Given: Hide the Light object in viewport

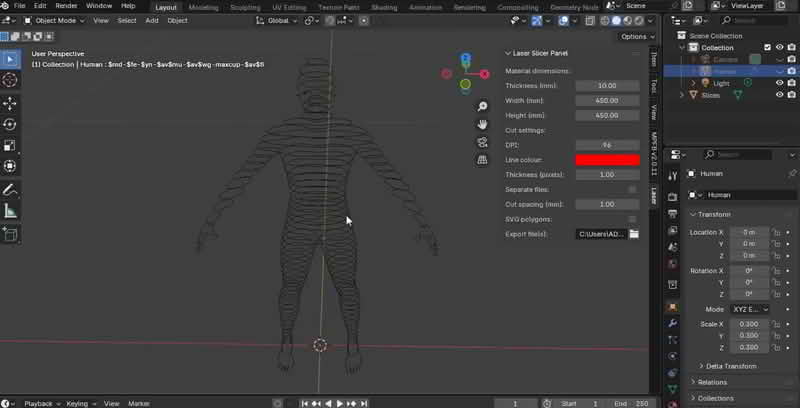Looking at the screenshot, I should (x=779, y=83).
